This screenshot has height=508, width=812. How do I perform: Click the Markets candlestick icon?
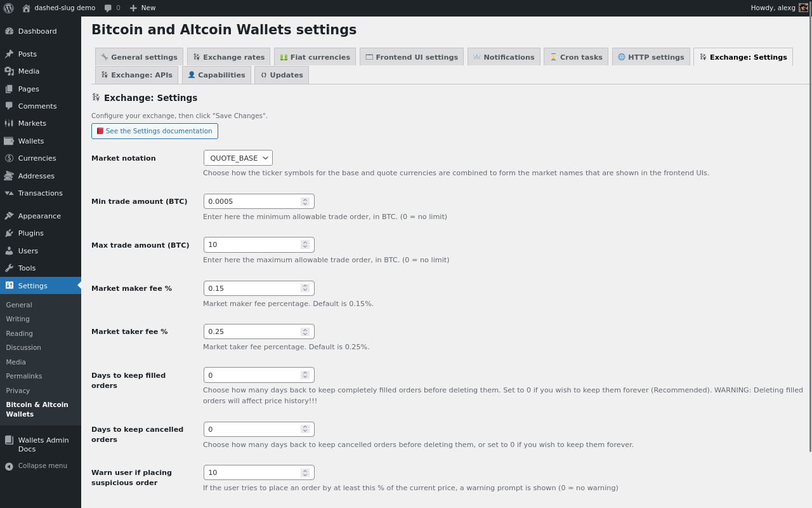tap(9, 123)
